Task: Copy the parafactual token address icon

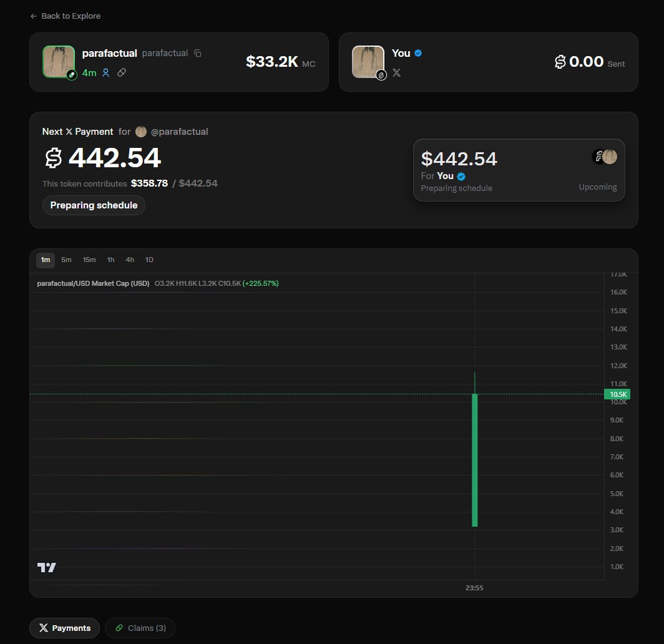Action: 198,53
